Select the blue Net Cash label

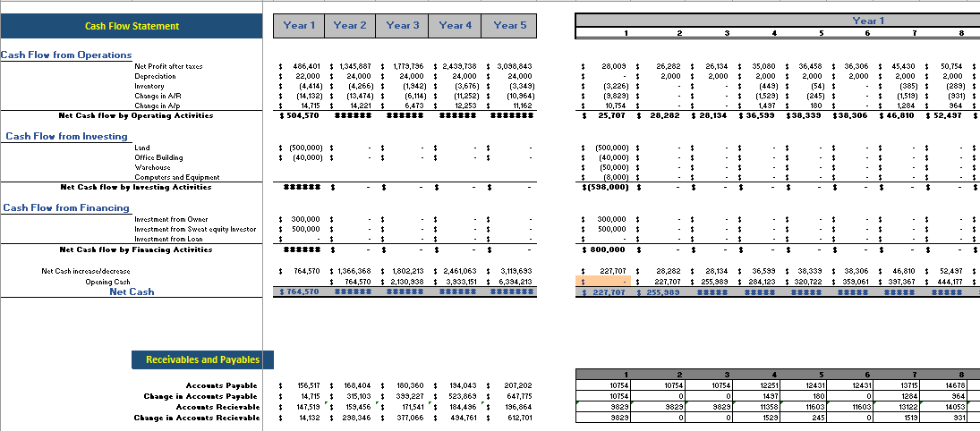coord(132,292)
